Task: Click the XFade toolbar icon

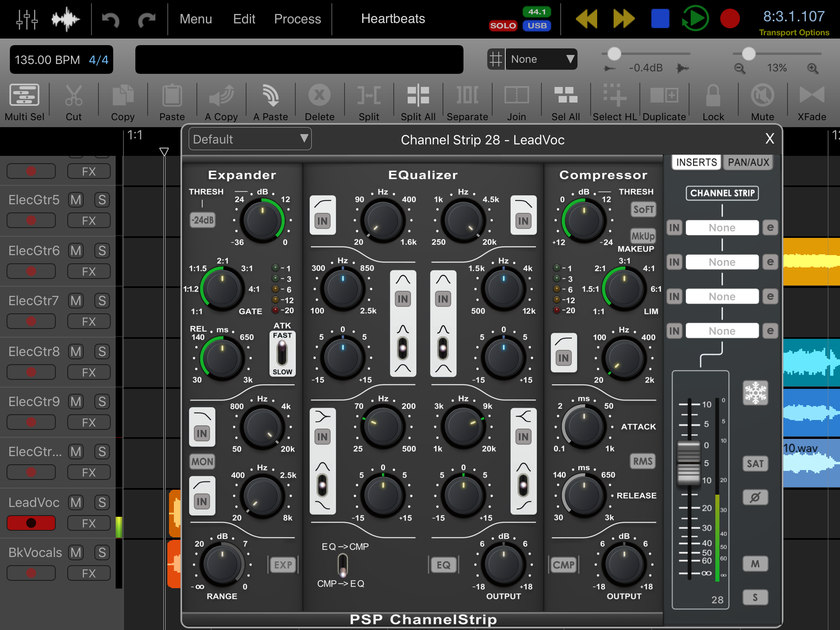Action: [x=811, y=96]
